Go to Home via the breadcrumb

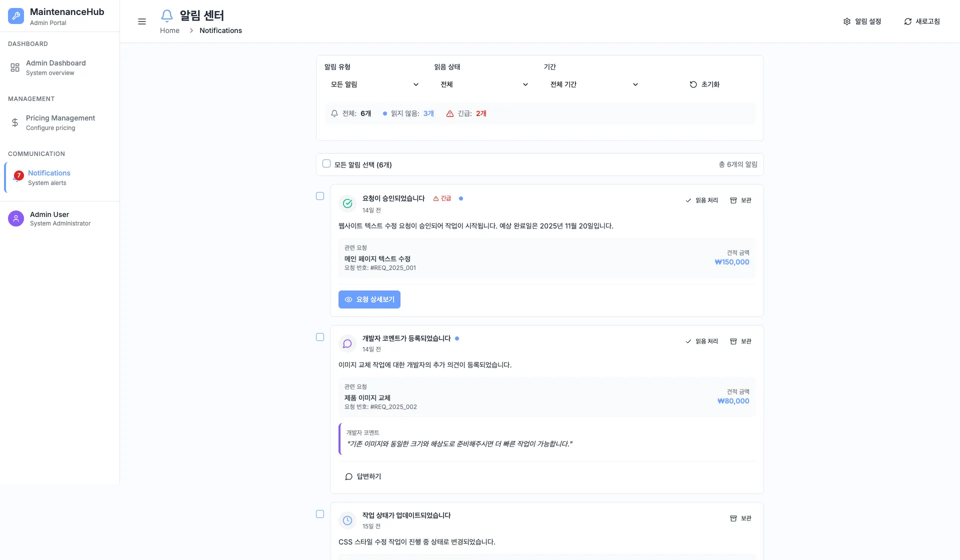click(x=169, y=30)
